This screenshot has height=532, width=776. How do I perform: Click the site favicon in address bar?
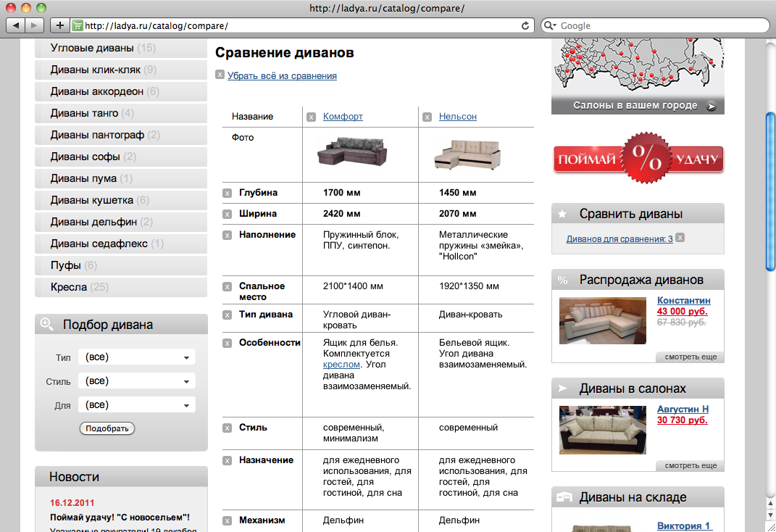click(x=78, y=26)
